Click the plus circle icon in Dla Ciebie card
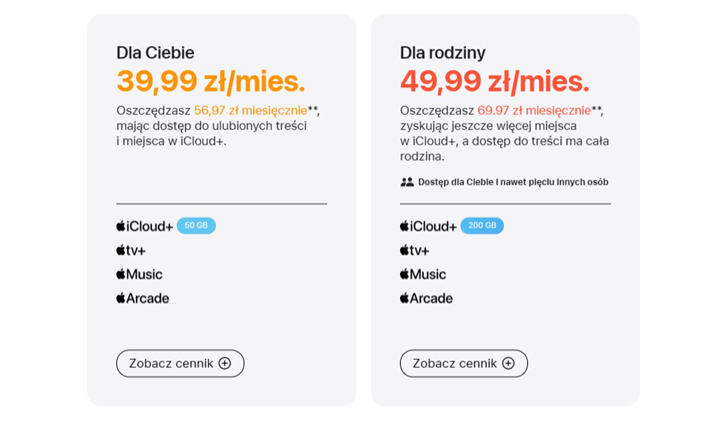The height and width of the screenshot is (434, 720). 225,363
